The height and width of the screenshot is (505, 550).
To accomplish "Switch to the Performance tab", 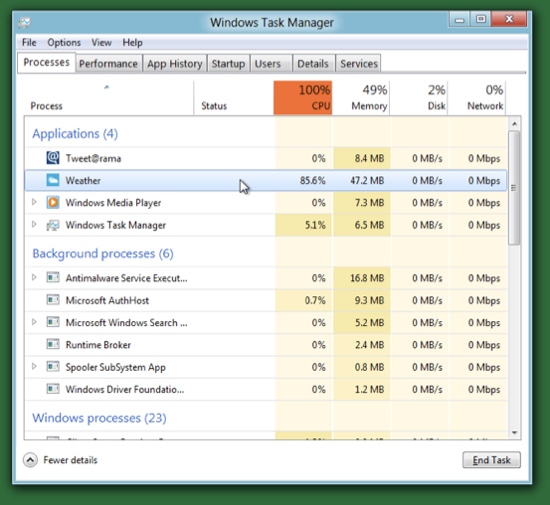I will coord(108,63).
